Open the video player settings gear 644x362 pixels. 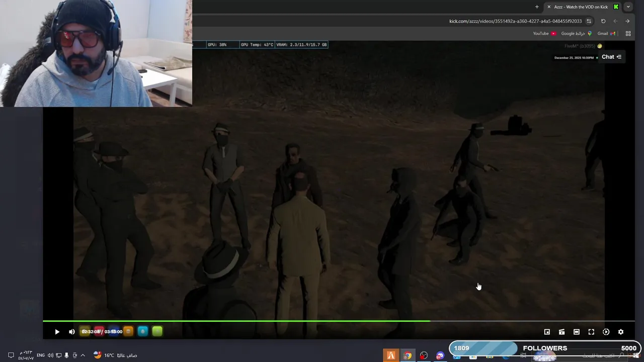[x=621, y=332]
